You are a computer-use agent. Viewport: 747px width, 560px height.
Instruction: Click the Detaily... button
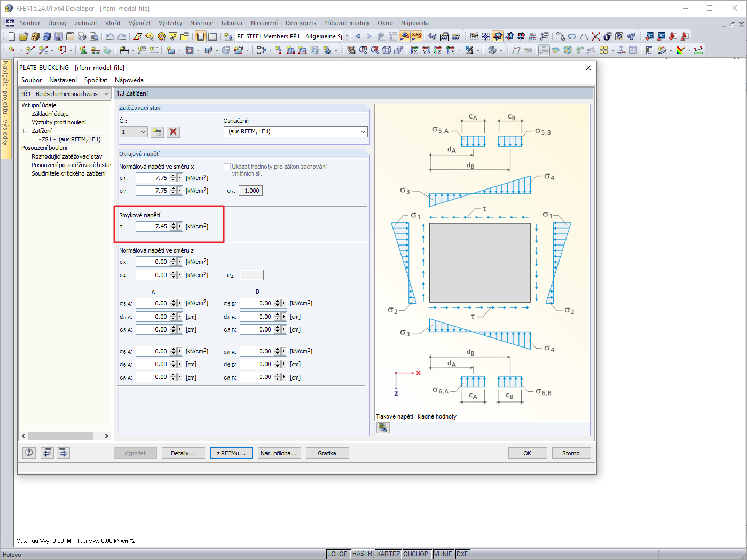[183, 453]
